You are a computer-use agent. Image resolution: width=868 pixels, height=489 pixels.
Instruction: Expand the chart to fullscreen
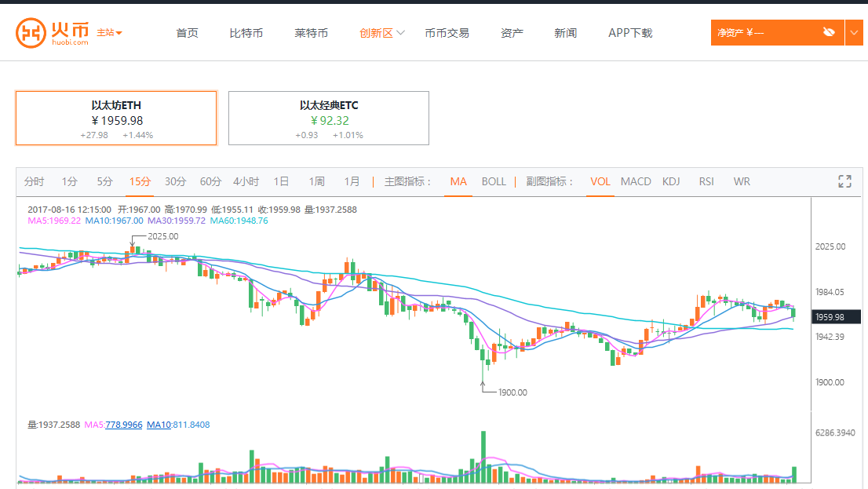point(844,181)
